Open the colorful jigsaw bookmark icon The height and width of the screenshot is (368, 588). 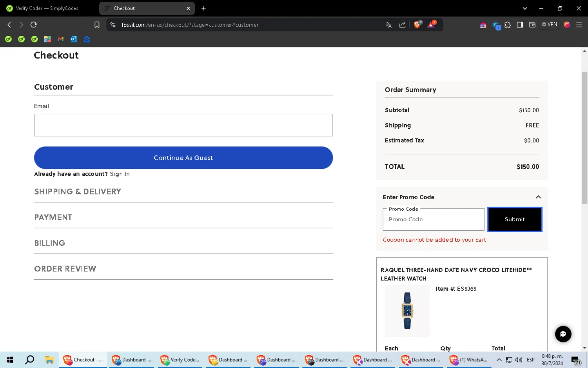(47, 39)
